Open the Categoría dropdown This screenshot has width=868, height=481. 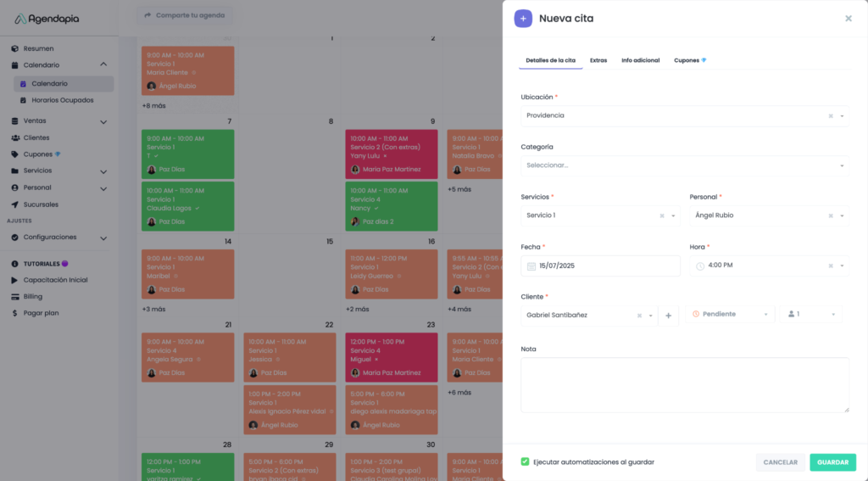pyautogui.click(x=684, y=165)
